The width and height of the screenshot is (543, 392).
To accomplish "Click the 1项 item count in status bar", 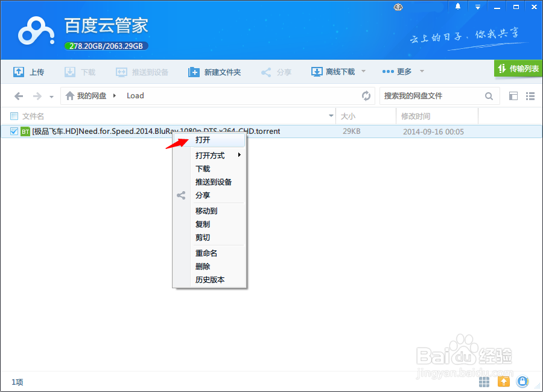I will [x=17, y=382].
